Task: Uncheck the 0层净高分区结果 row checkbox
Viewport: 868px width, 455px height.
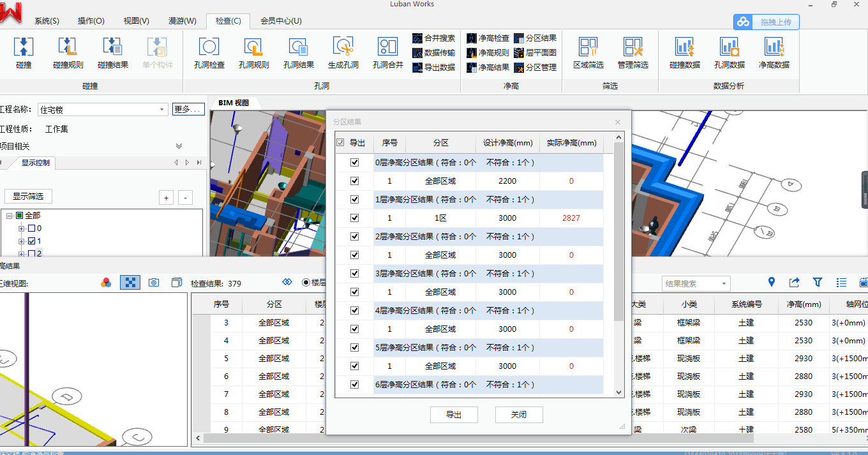Action: pyautogui.click(x=355, y=163)
